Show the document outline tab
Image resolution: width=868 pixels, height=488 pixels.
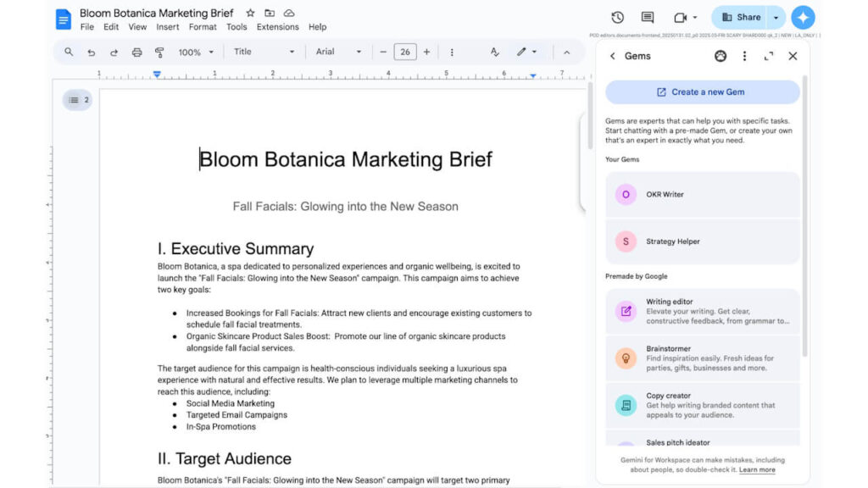pyautogui.click(x=76, y=99)
